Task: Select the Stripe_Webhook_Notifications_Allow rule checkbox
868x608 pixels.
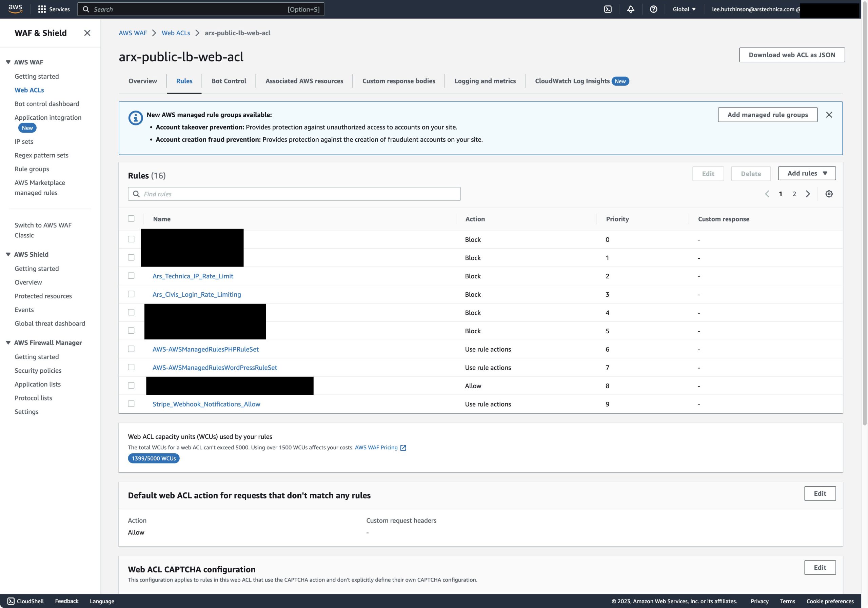Action: 131,404
